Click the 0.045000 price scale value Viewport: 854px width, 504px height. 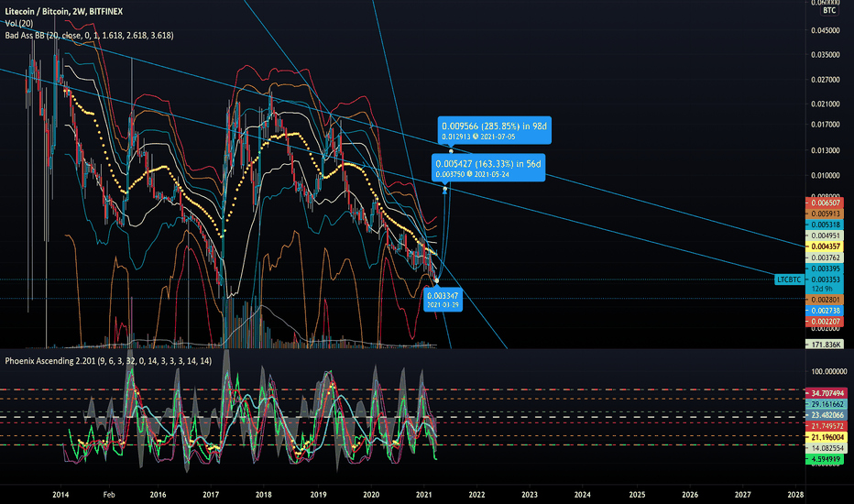coord(825,30)
